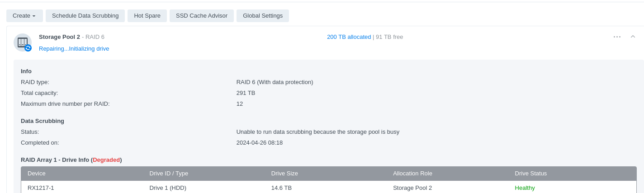
Task: Collapse the Storage Pool 2 panel
Action: pos(633,37)
